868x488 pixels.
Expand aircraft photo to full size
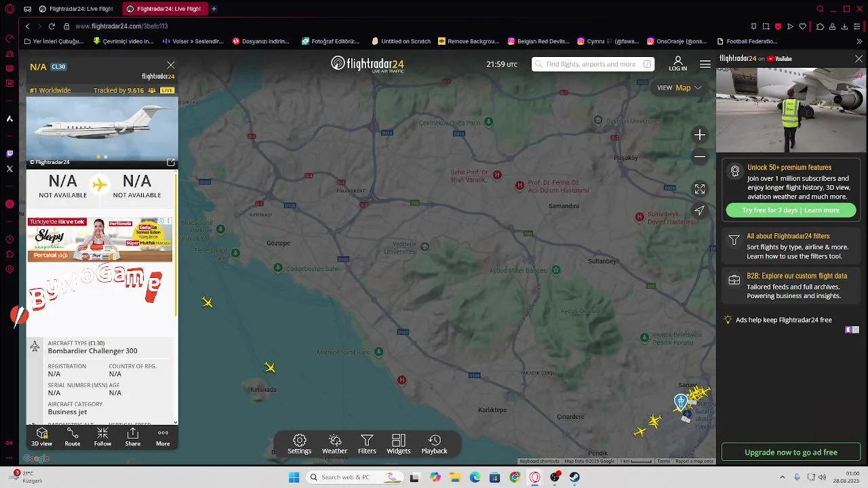(x=171, y=162)
